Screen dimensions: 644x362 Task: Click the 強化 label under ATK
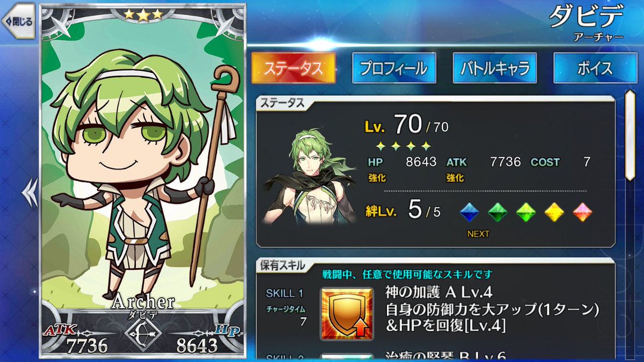tap(455, 178)
